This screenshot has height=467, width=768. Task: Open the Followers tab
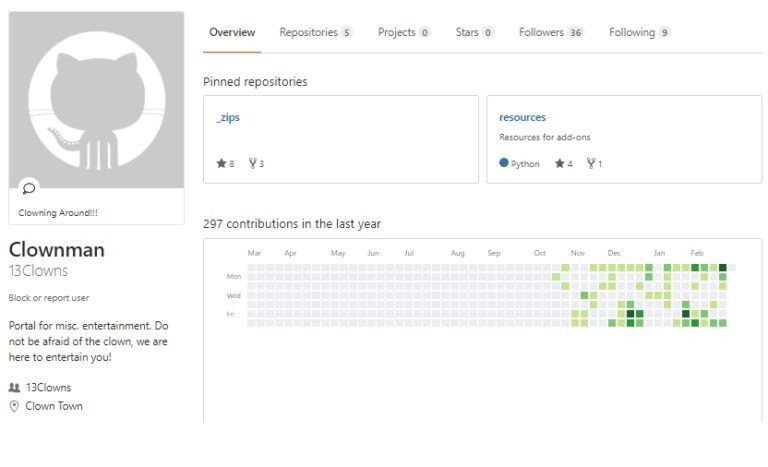pyautogui.click(x=550, y=33)
